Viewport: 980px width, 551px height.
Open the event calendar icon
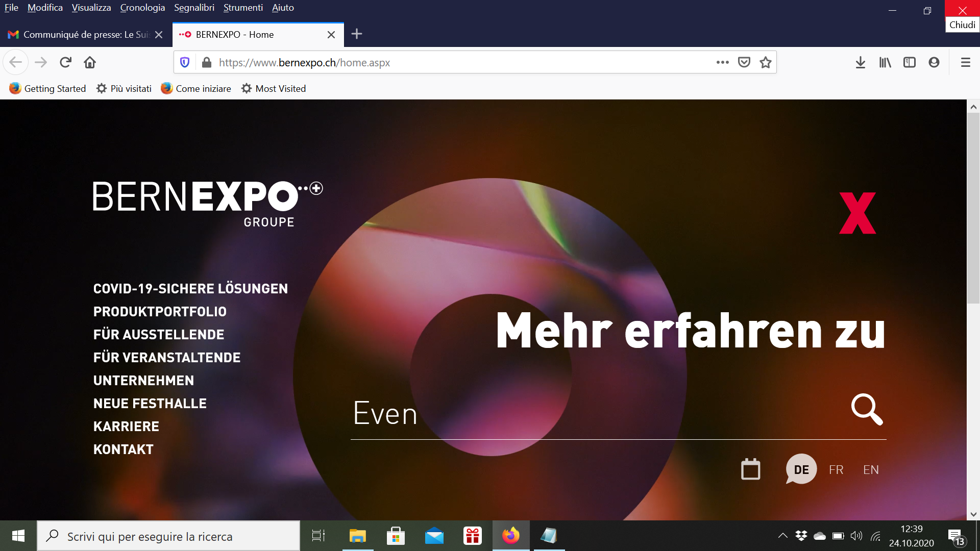click(x=750, y=469)
